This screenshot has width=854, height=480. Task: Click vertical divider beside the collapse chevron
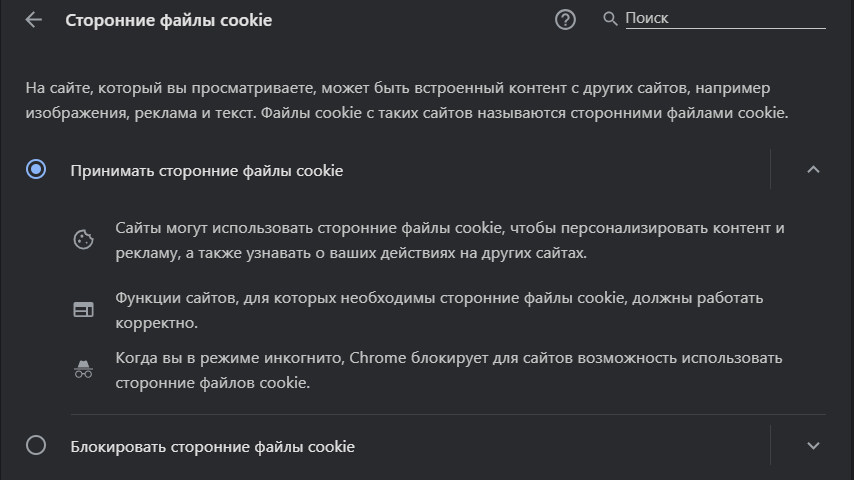[771, 170]
